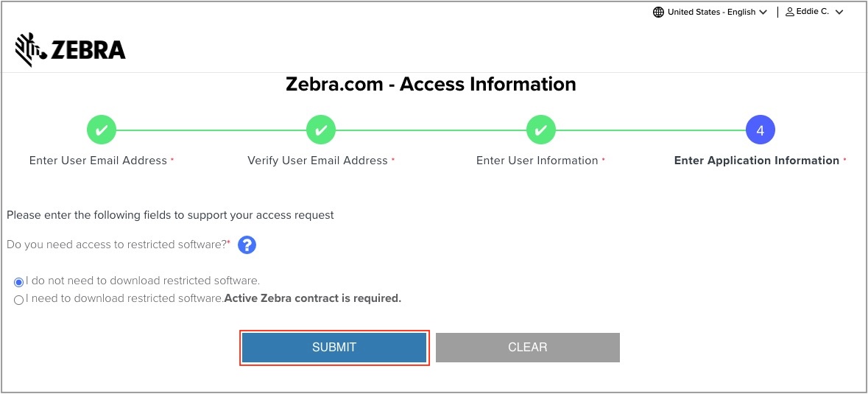Click the first step green checkmark circle
The width and height of the screenshot is (868, 394).
[x=102, y=130]
